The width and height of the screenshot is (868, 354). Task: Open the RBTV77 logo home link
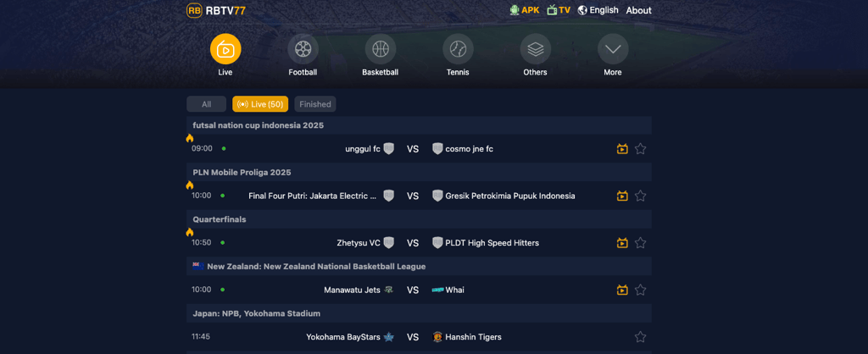pos(216,10)
